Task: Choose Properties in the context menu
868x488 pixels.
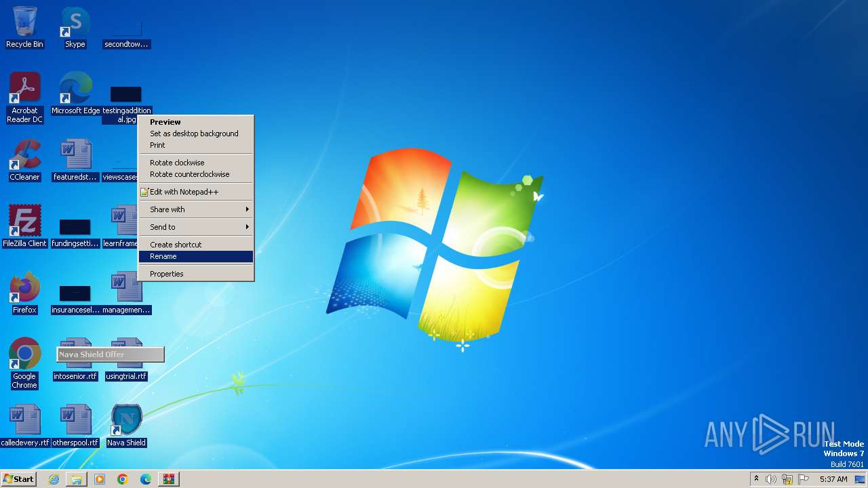Action: (x=196, y=274)
